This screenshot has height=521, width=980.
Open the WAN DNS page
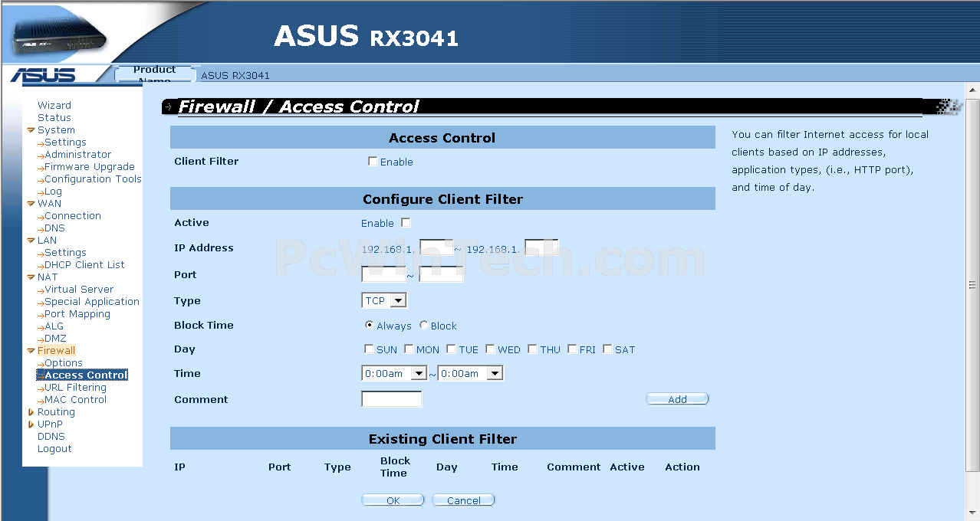coord(54,228)
